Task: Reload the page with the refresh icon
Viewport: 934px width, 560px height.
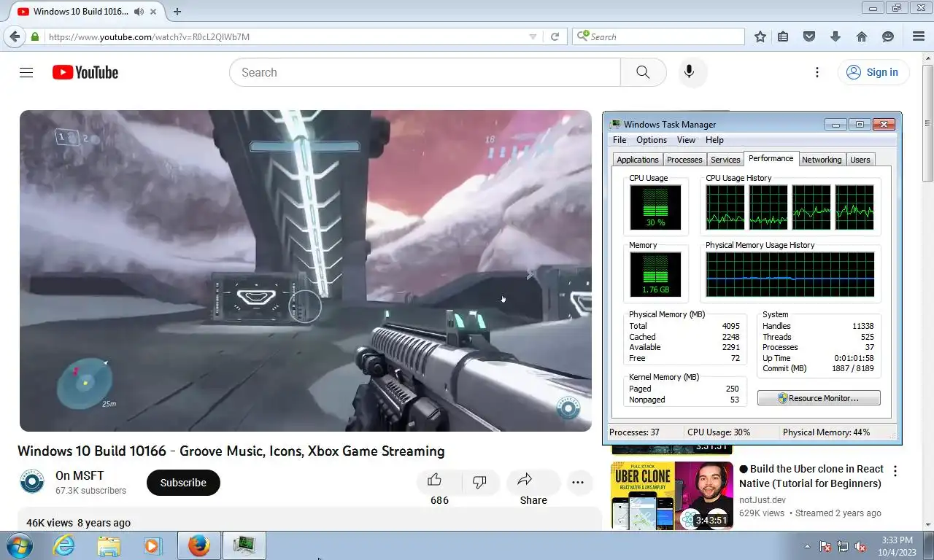Action: pyautogui.click(x=555, y=36)
